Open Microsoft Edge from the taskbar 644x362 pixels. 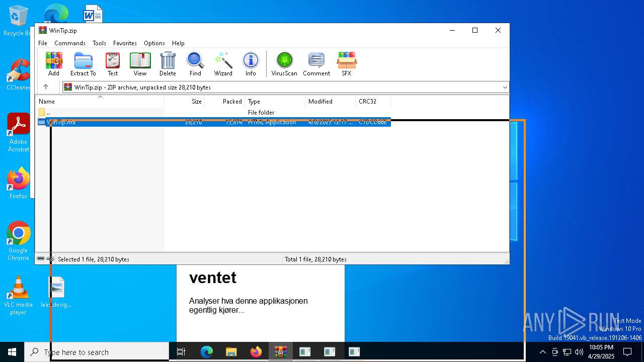[x=207, y=352]
